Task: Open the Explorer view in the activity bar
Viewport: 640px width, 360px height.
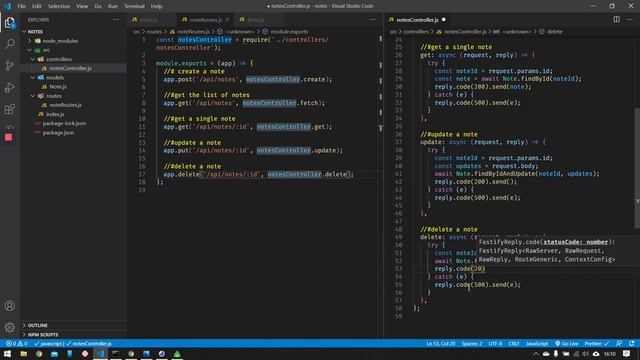Action: [9, 22]
